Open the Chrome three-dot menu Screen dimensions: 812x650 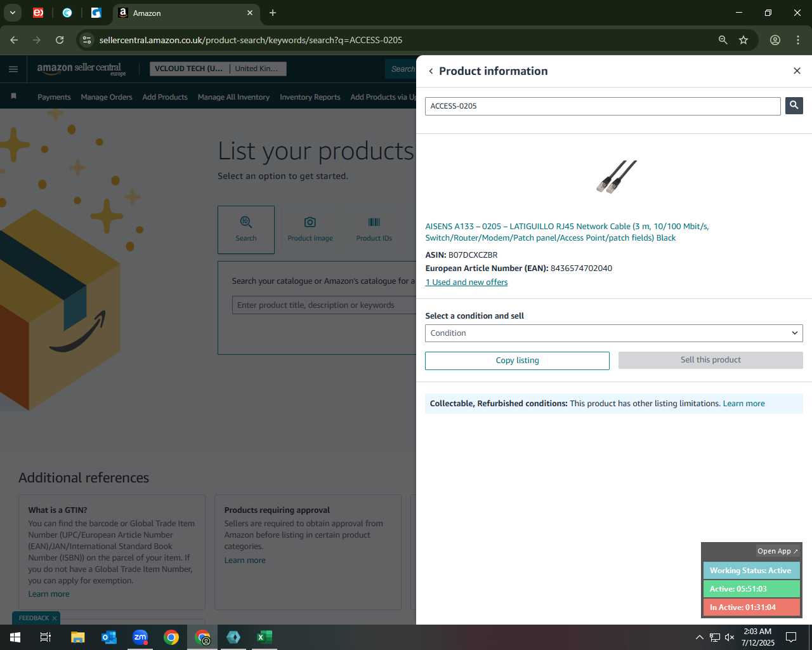(798, 40)
